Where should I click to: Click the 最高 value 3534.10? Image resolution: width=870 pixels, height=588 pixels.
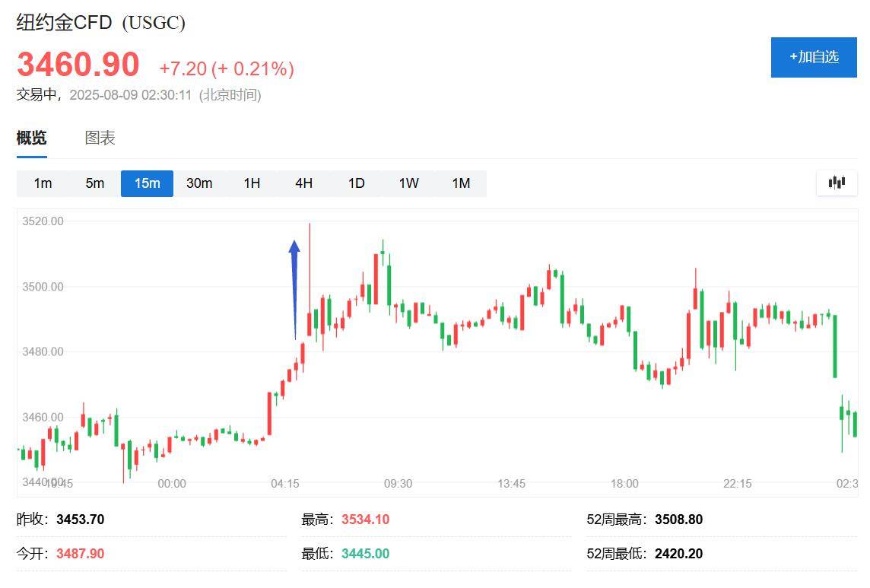[365, 520]
